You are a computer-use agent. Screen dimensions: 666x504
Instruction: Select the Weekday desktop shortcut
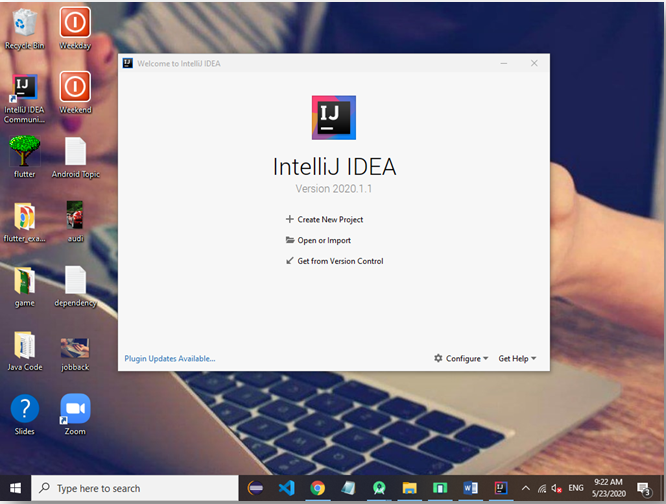pos(75,29)
